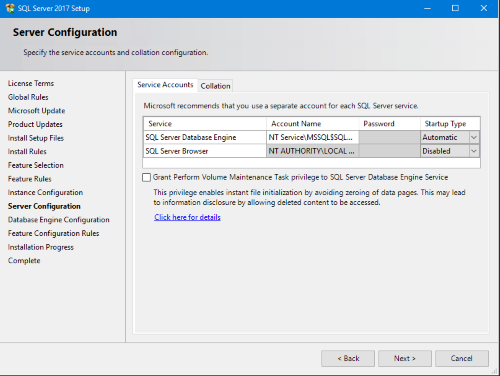The height and width of the screenshot is (376, 500).
Task: Select the Service Accounts tab
Action: click(x=165, y=85)
